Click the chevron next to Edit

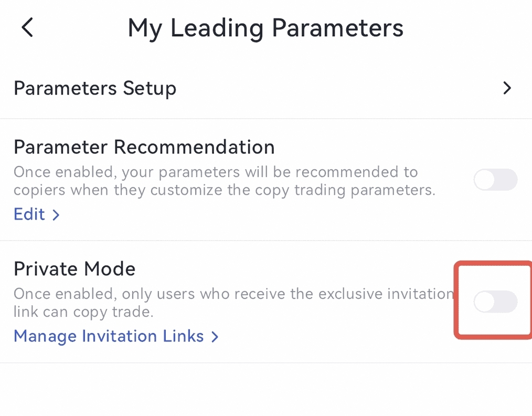56,215
